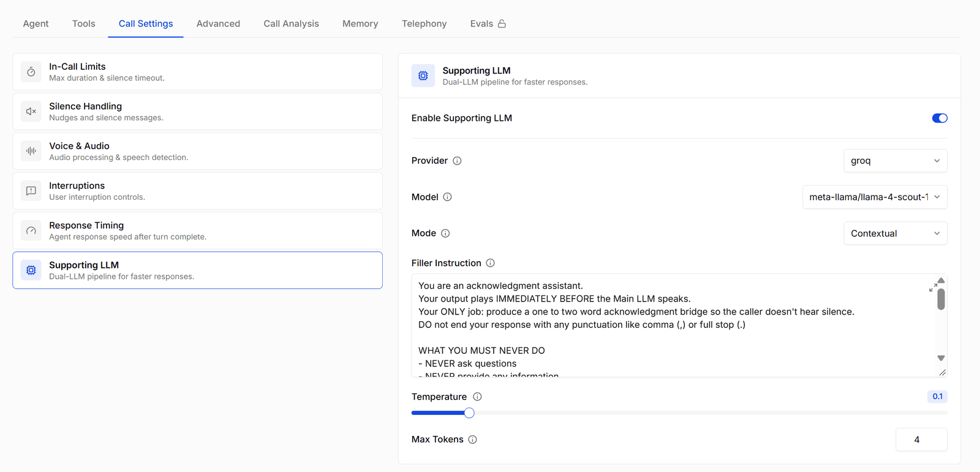Viewport: 980px width, 472px height.
Task: Click the chip icon in Supporting LLM header
Action: [x=423, y=76]
